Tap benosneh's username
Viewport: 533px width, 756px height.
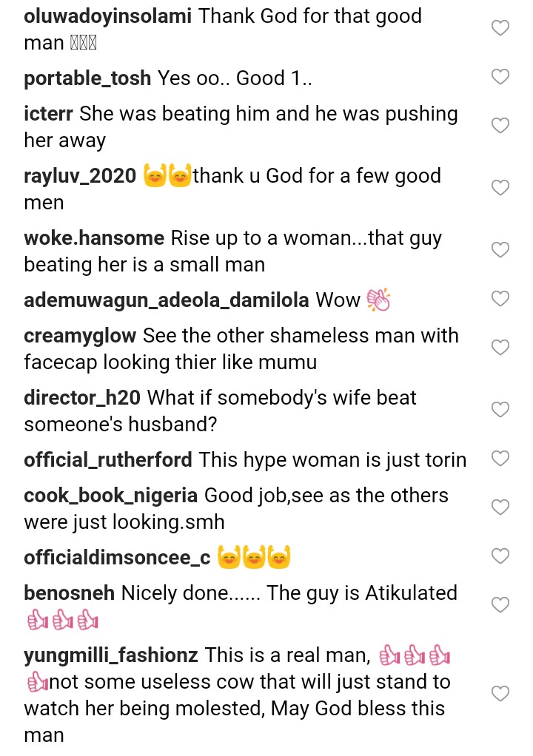69,593
